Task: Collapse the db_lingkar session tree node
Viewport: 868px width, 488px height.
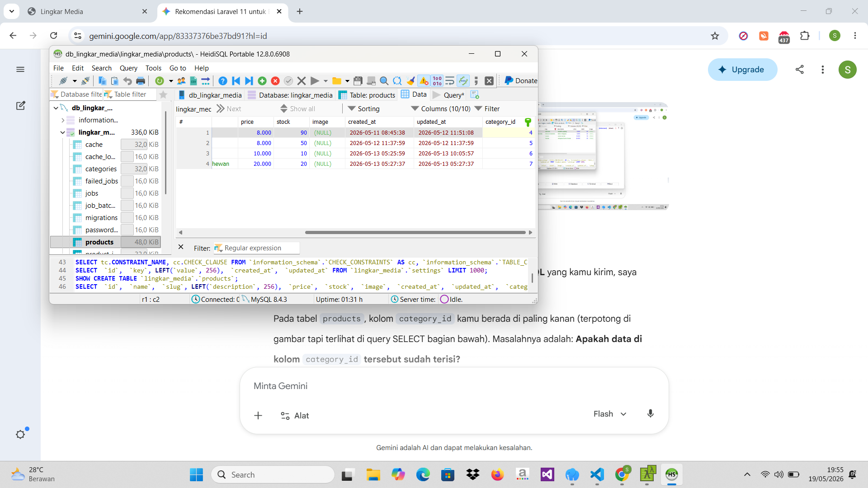Action: 56,108
